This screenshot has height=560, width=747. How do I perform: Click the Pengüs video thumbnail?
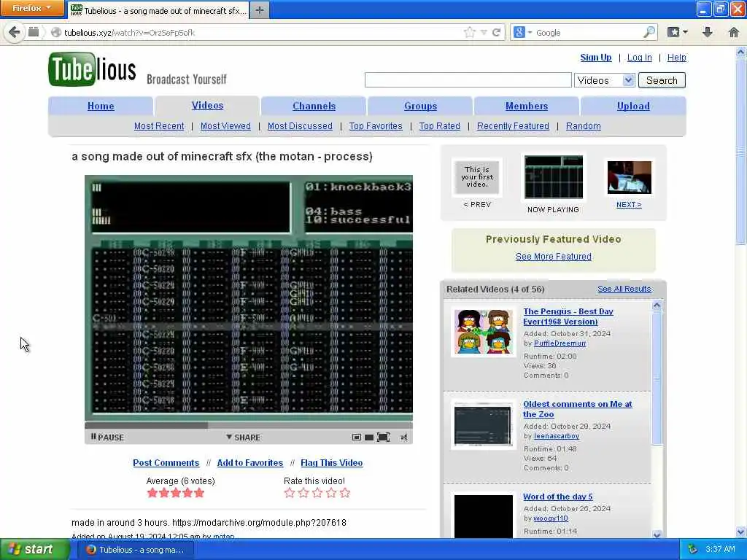(x=484, y=332)
